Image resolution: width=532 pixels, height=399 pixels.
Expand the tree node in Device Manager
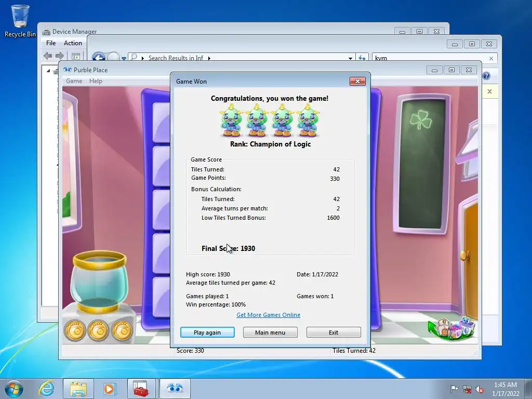point(48,71)
